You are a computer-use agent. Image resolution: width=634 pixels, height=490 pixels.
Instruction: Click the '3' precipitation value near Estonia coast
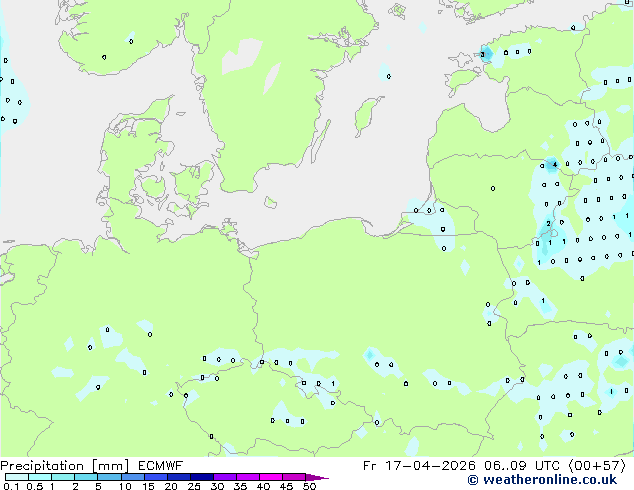click(x=482, y=55)
